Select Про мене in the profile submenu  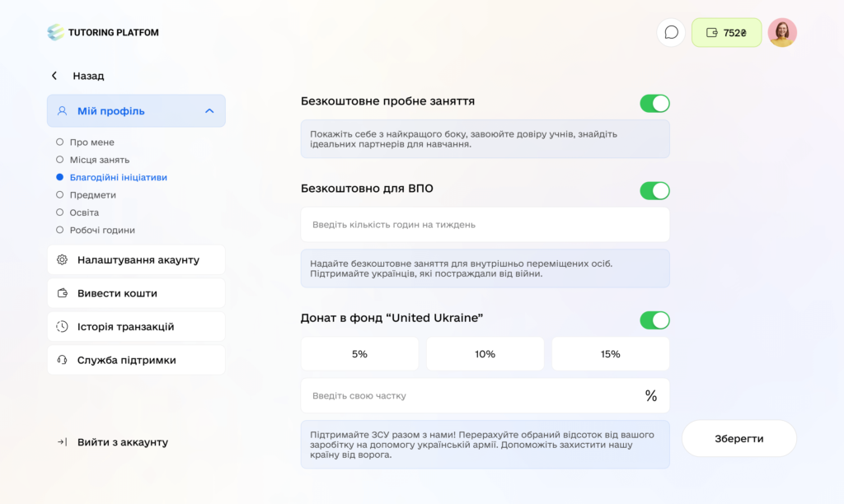tap(91, 142)
